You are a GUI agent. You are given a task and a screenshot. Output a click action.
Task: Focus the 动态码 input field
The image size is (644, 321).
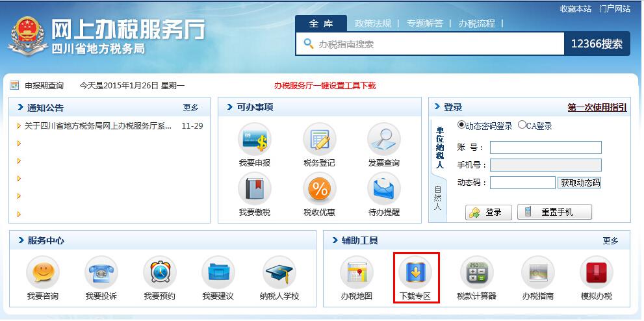coord(522,183)
